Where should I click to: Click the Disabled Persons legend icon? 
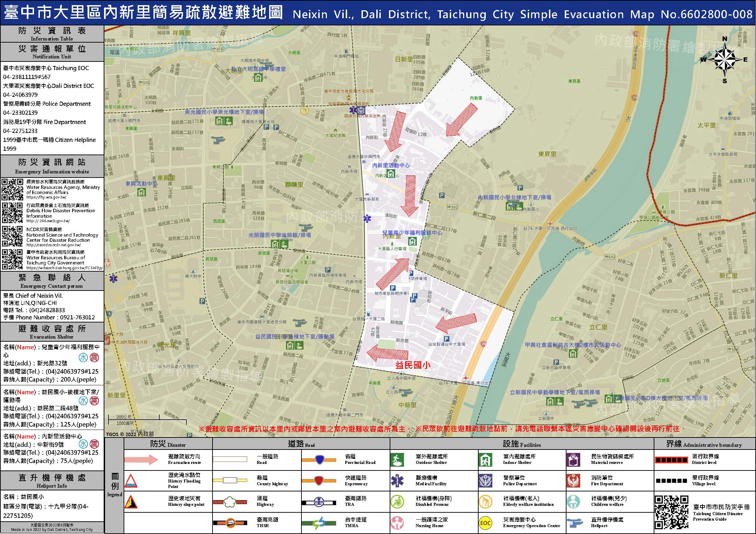tap(397, 502)
